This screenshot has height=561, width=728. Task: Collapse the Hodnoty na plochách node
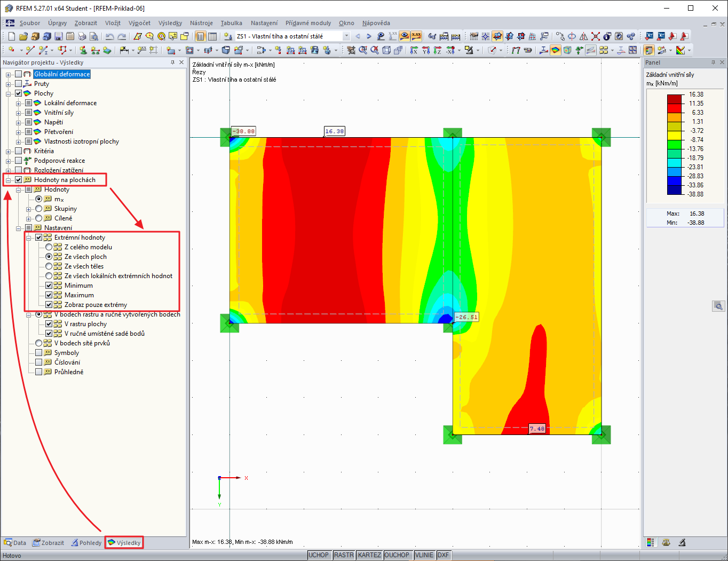[x=9, y=180]
